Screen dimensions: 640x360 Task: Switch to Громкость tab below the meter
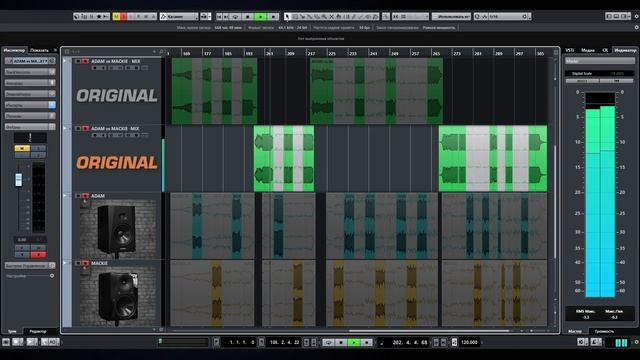604,331
